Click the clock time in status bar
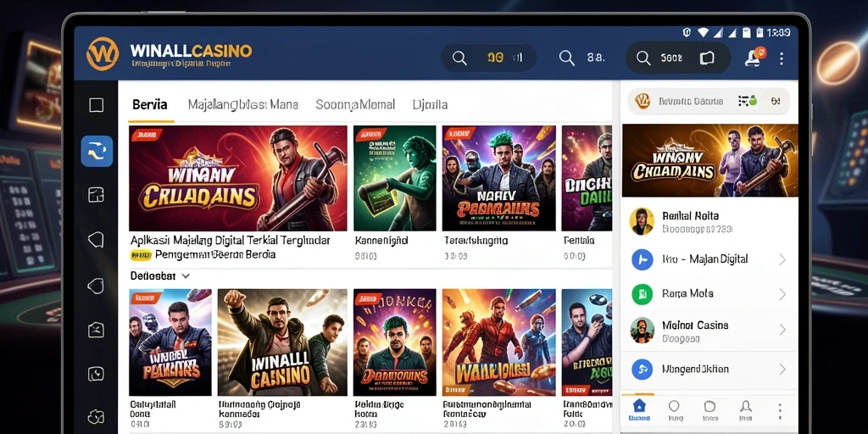 [x=780, y=33]
